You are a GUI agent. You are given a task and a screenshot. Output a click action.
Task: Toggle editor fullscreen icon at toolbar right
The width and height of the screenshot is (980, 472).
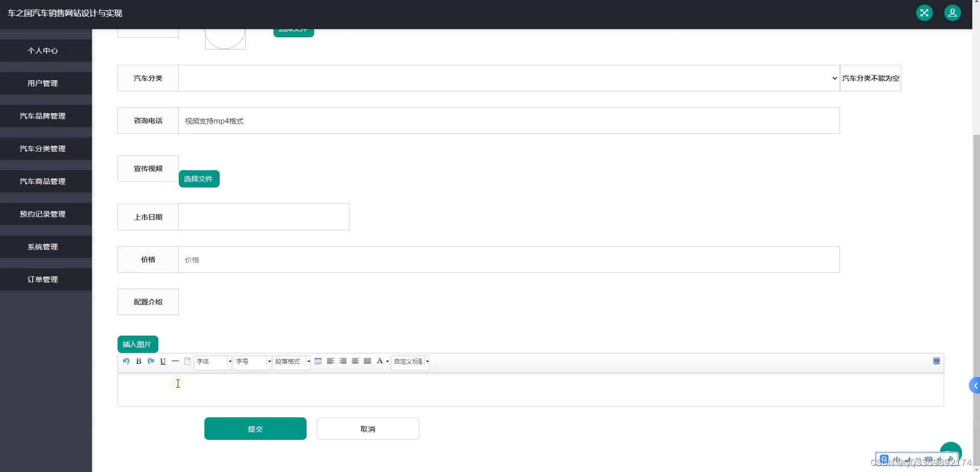click(937, 361)
